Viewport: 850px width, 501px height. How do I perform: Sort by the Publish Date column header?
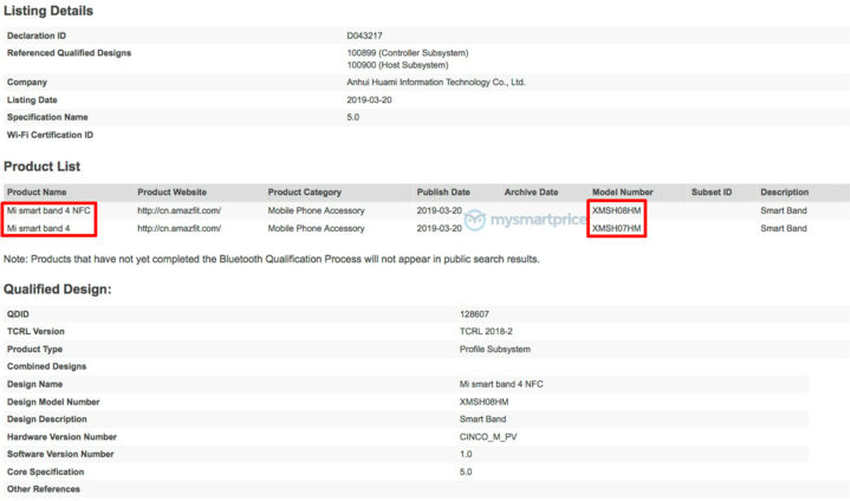443,192
